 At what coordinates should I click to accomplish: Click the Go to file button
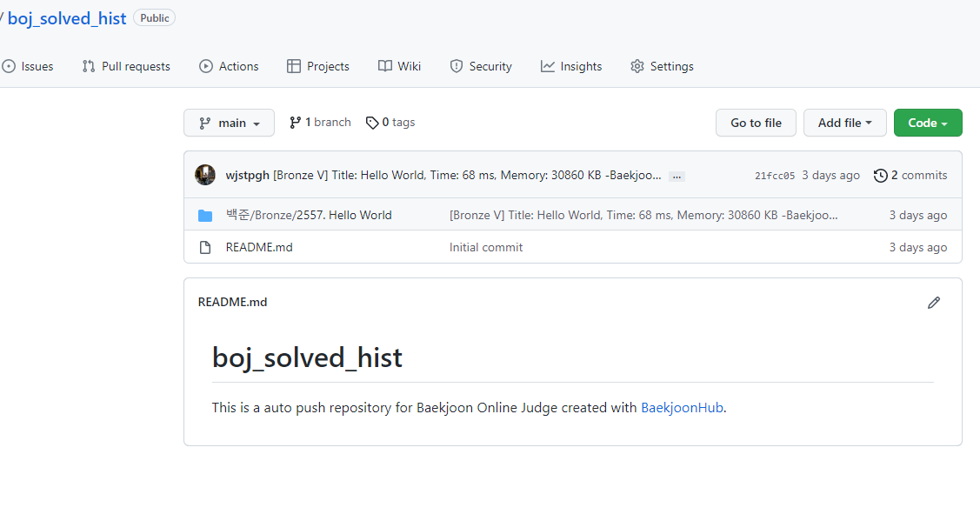(x=756, y=123)
